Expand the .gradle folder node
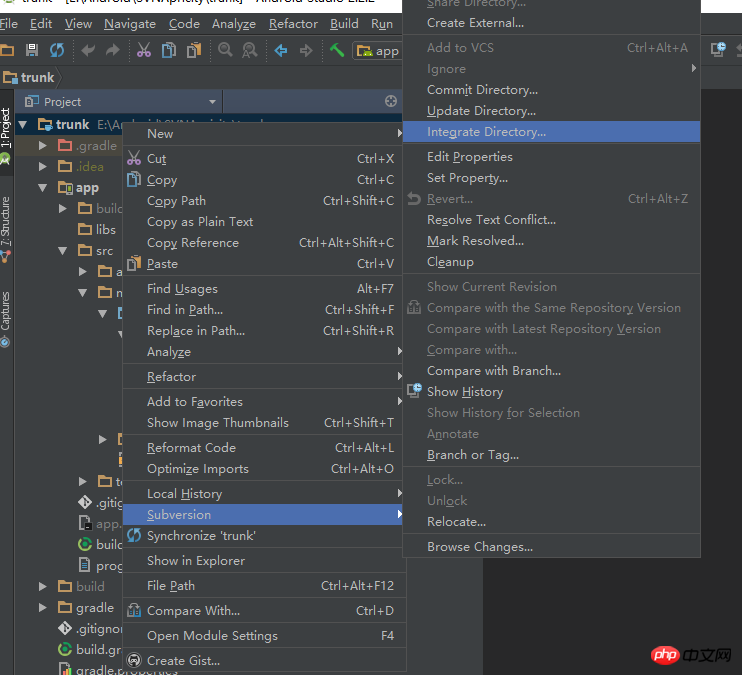Screen dimensions: 742x675 43,146
